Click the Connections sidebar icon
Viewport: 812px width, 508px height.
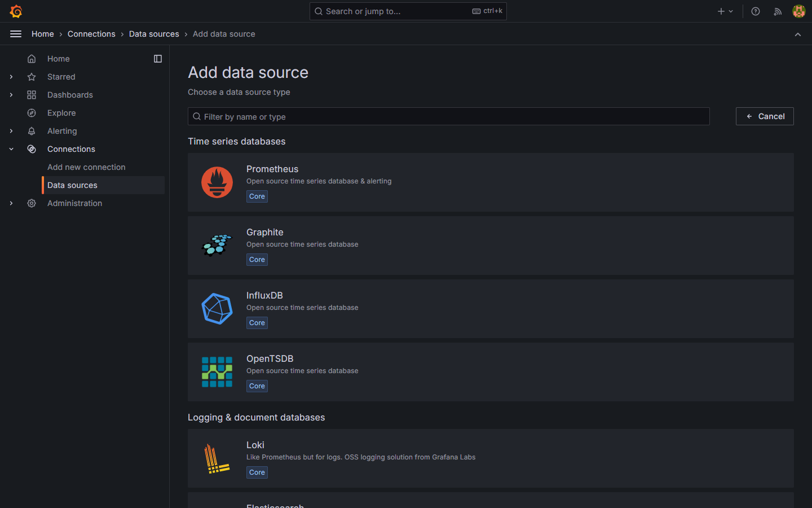coord(32,149)
